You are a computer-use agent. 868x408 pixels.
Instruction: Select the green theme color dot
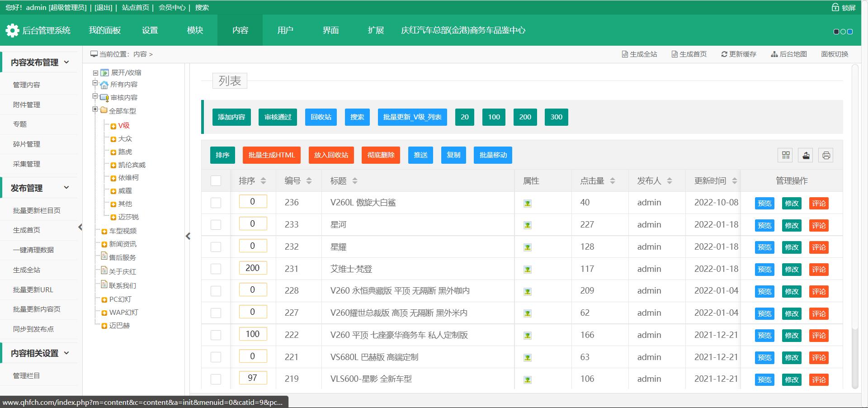tap(843, 32)
